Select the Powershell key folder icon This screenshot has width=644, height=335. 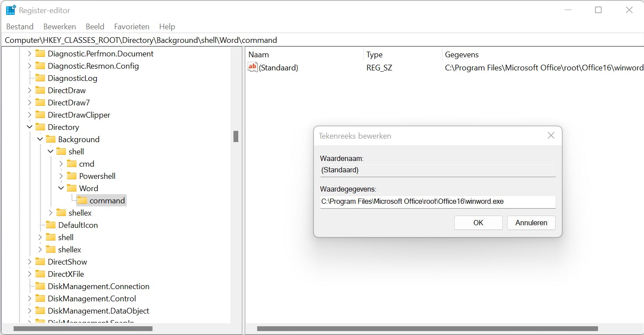pyautogui.click(x=72, y=176)
